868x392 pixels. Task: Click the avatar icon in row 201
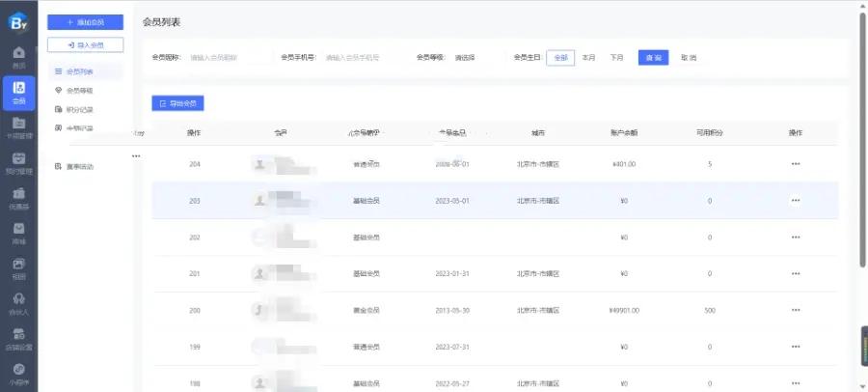[x=259, y=273]
